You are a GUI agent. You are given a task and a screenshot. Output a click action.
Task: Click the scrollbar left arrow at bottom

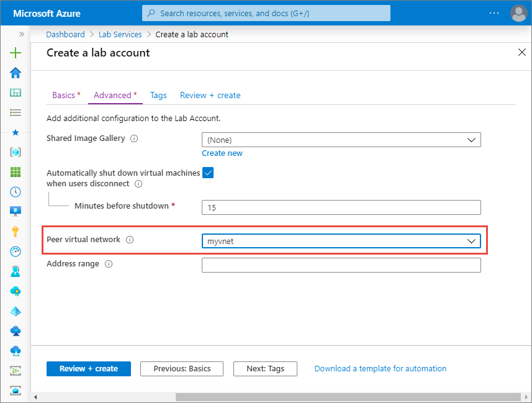[35, 397]
